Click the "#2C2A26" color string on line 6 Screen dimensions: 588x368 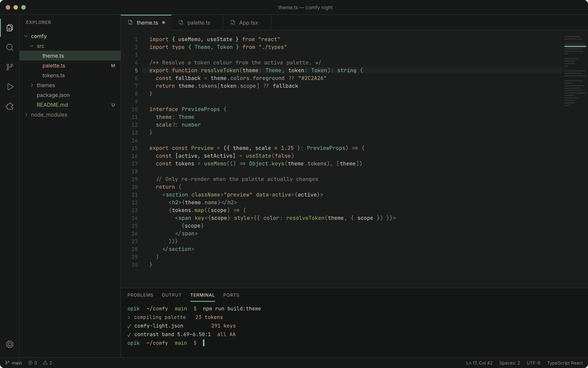point(312,78)
